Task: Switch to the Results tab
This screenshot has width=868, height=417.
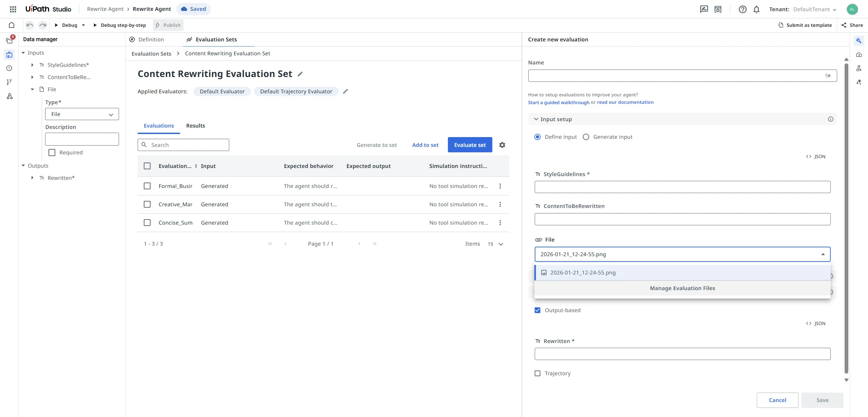Action: [195, 126]
